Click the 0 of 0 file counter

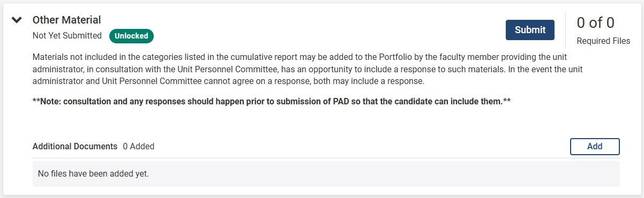[x=595, y=22]
